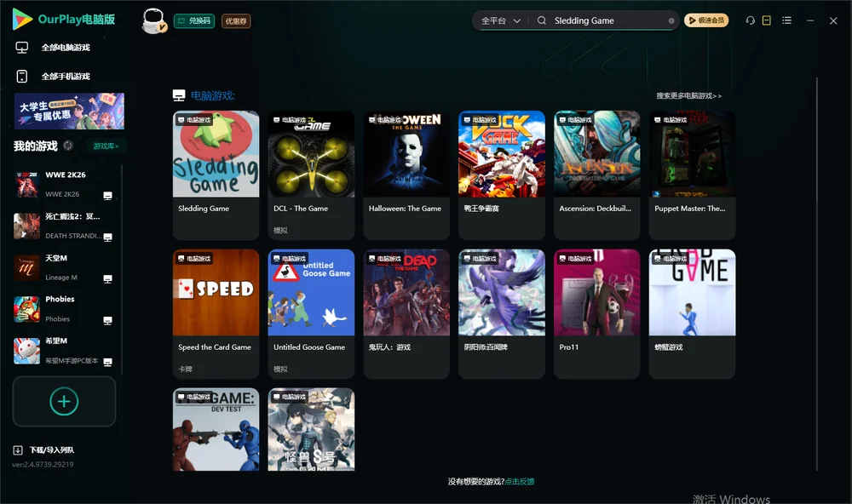Click 模拟 tag under Untitled Goose Game
The width and height of the screenshot is (852, 504).
point(280,369)
